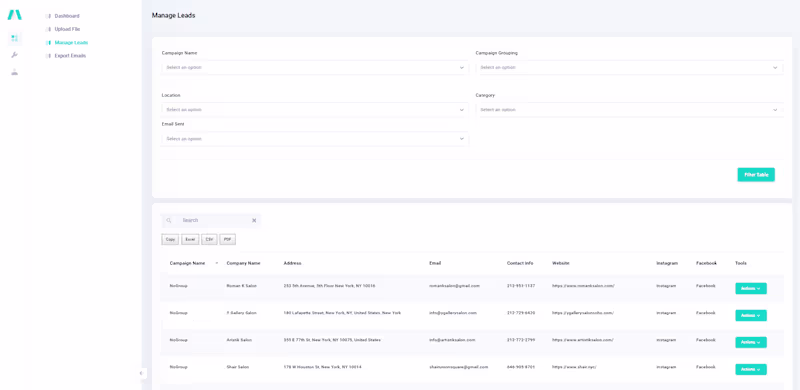Expand the Location dropdown
800x390 pixels.
click(x=315, y=110)
